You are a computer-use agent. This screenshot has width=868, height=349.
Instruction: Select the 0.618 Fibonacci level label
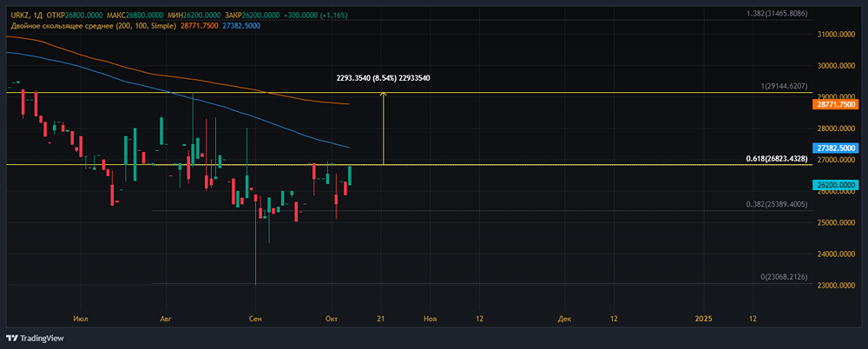click(x=779, y=159)
